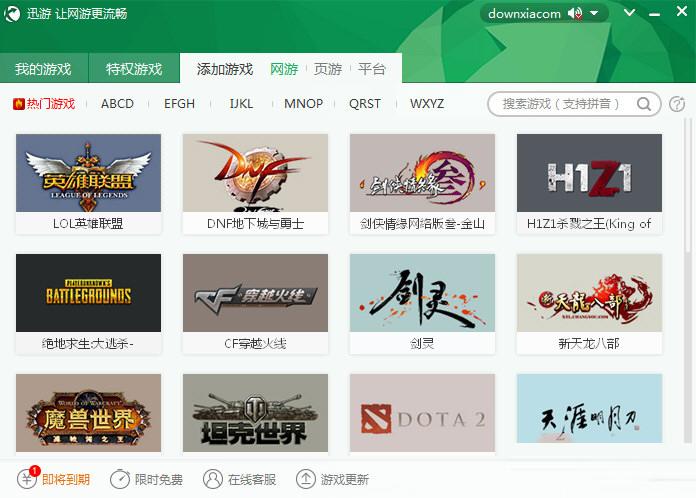This screenshot has width=696, height=498.
Task: Select the LOL英雄联盟 game thumbnail
Action: pos(88,173)
